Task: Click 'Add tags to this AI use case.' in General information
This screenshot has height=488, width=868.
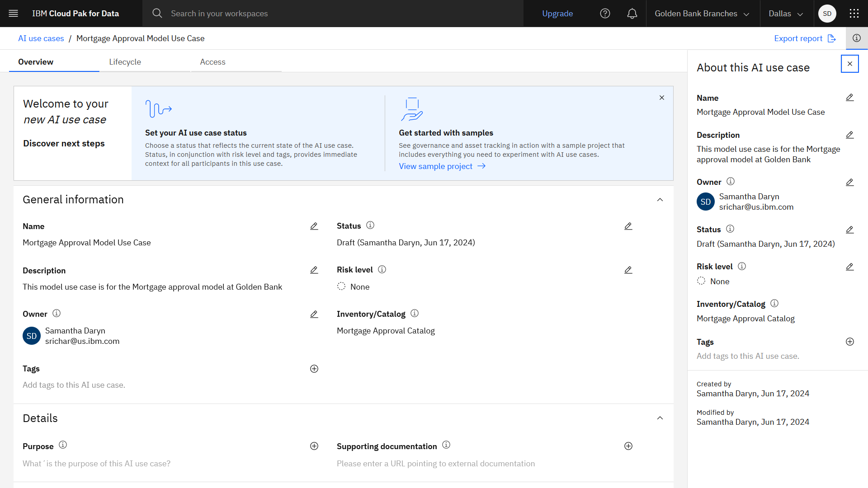Action: coord(74,385)
